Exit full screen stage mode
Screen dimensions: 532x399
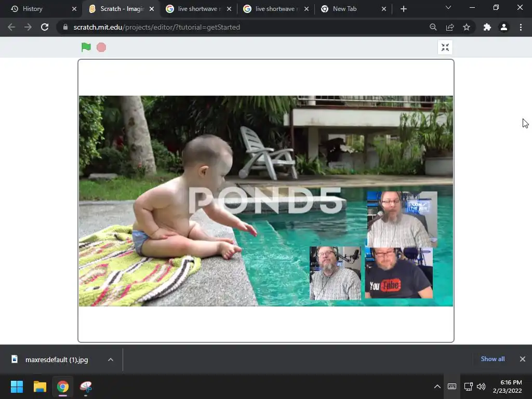coord(445,47)
